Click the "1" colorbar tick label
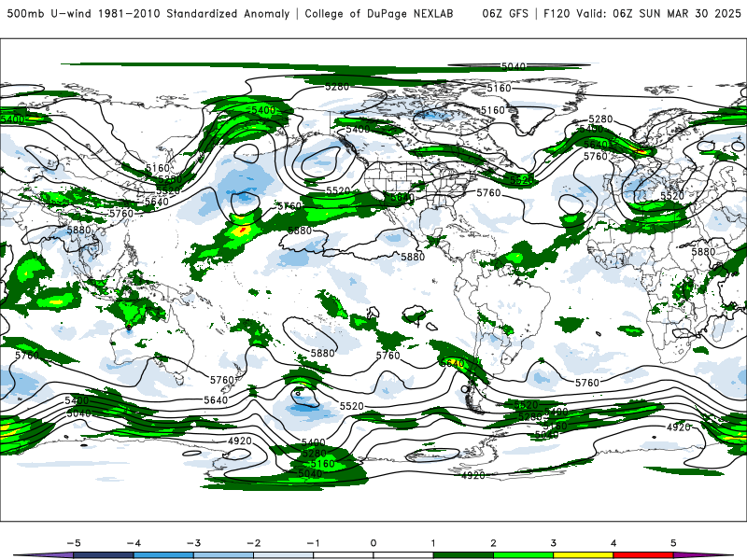The image size is (747, 560). (433, 543)
